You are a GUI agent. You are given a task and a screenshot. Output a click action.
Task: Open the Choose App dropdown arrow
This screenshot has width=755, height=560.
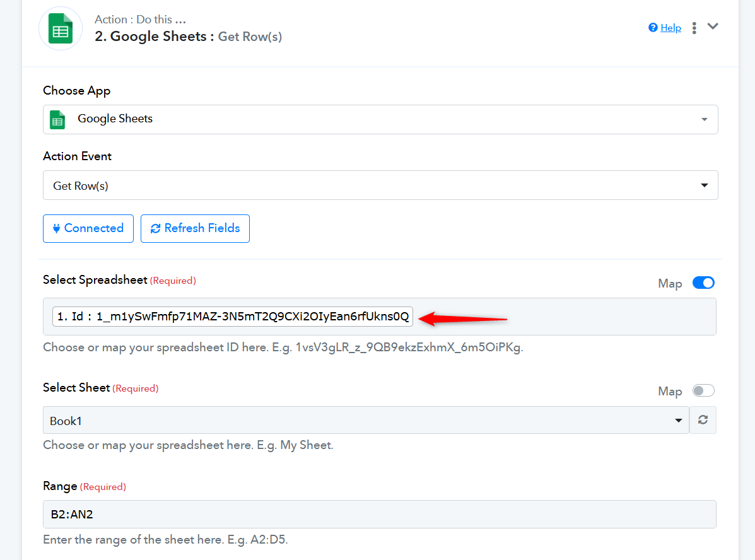(704, 120)
